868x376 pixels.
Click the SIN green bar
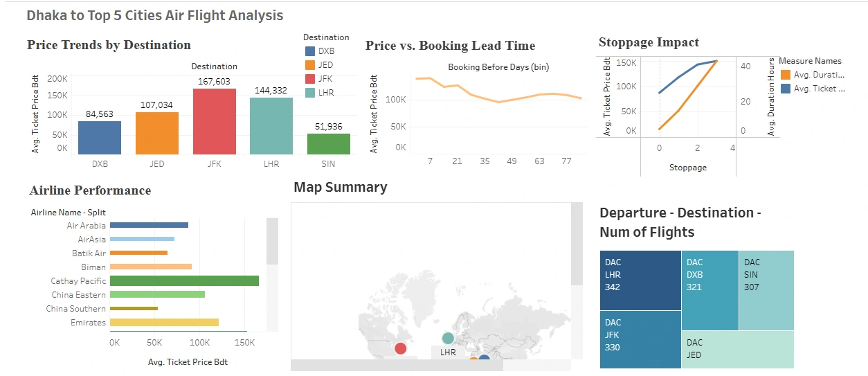pos(329,143)
